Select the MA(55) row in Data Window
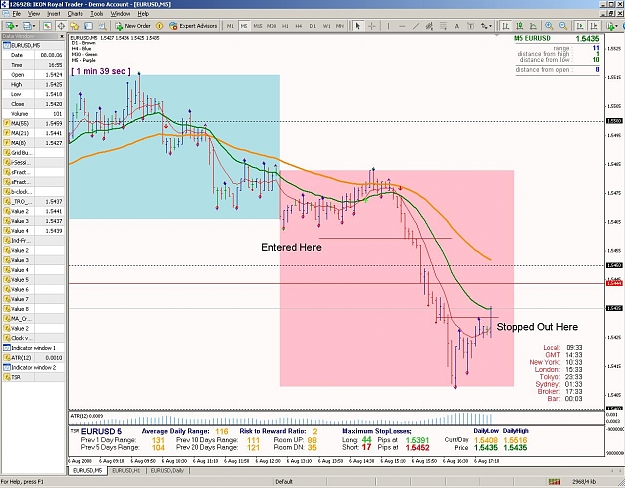The width and height of the screenshot is (625, 488). [x=33, y=123]
